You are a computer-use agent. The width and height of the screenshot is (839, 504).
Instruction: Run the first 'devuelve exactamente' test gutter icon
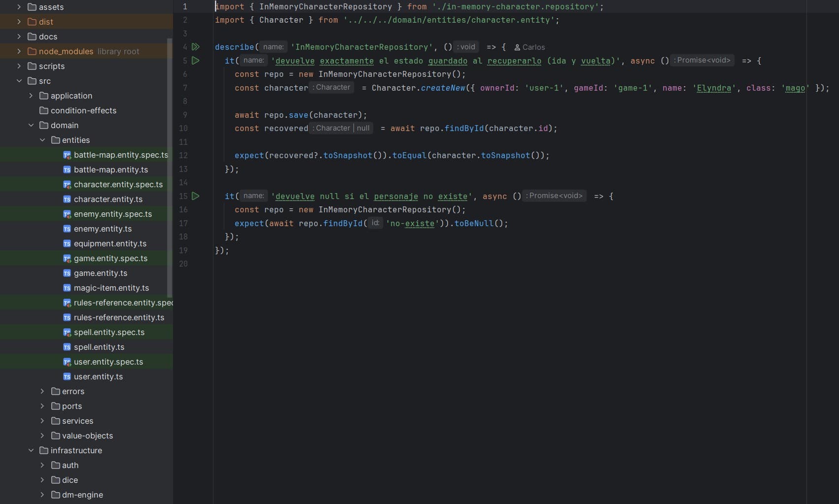[x=196, y=61]
